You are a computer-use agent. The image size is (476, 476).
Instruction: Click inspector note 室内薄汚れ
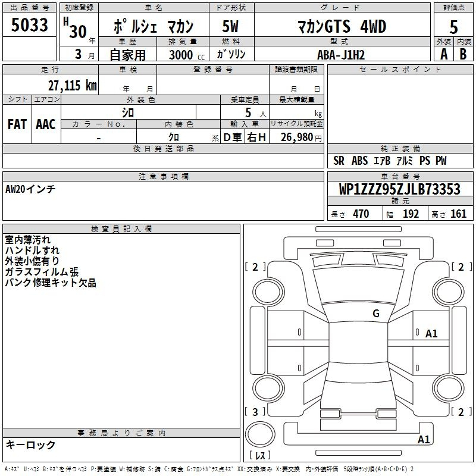27,240
